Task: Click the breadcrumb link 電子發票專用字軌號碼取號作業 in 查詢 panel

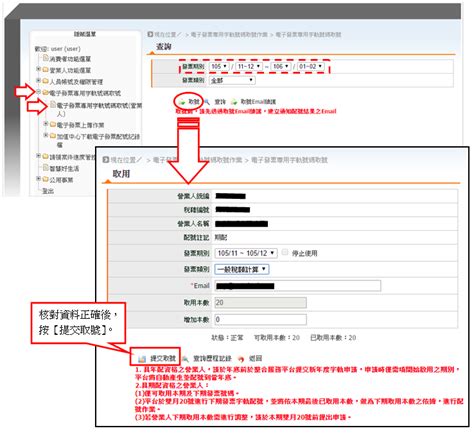Action: click(x=229, y=34)
